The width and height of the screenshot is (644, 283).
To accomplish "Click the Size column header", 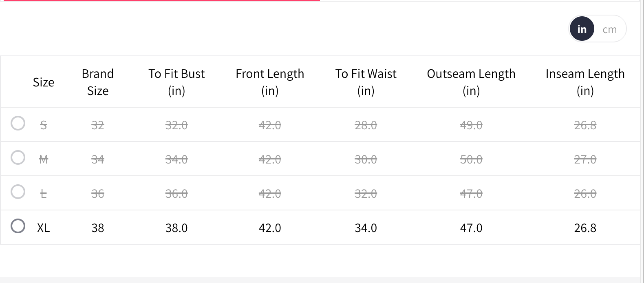I will point(44,82).
